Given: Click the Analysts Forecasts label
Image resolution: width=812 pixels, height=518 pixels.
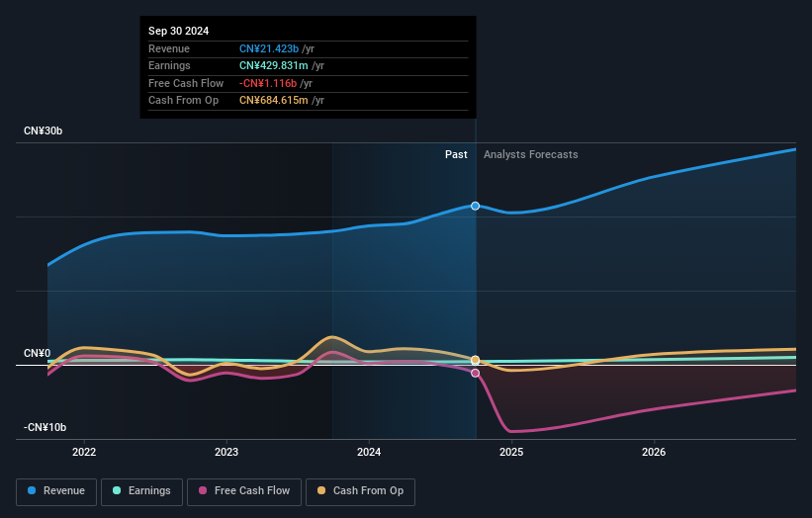Looking at the screenshot, I should [x=531, y=154].
